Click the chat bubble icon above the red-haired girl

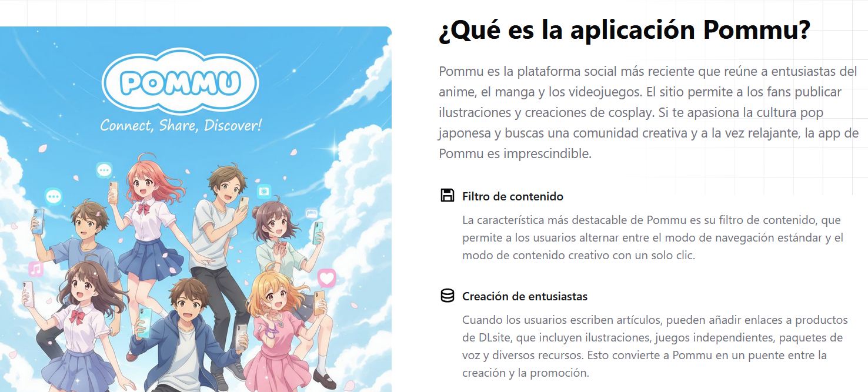(x=104, y=170)
